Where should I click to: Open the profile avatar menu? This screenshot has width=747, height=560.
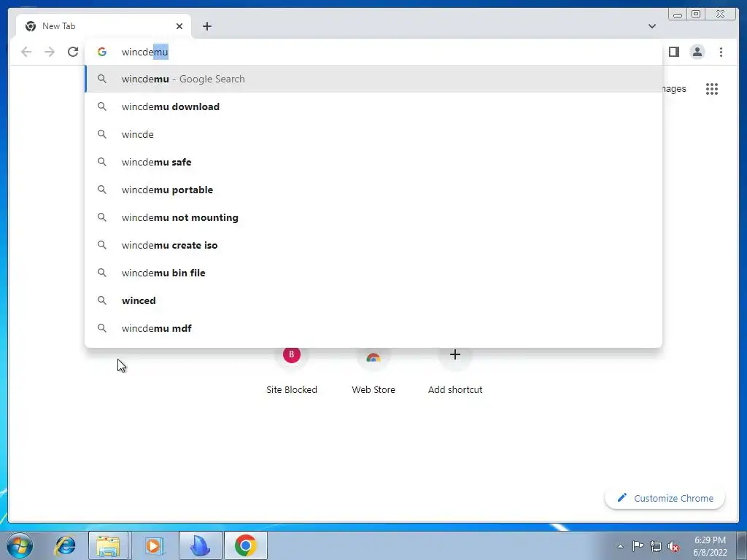[x=697, y=52]
